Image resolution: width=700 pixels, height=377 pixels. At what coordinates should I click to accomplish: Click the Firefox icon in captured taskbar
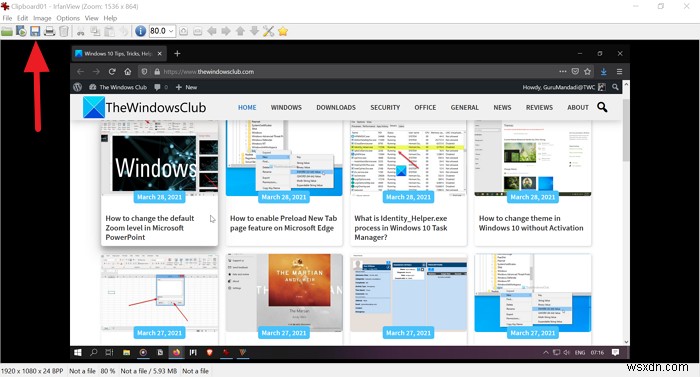coord(176,352)
